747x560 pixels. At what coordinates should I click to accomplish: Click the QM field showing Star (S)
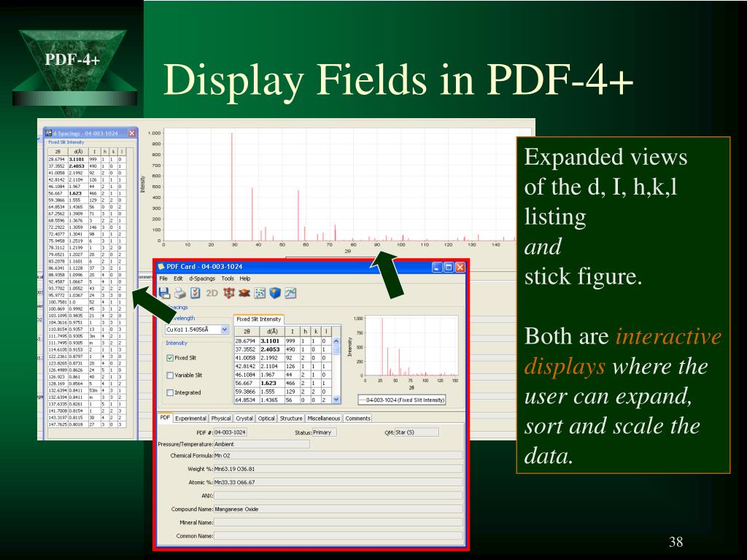(417, 432)
